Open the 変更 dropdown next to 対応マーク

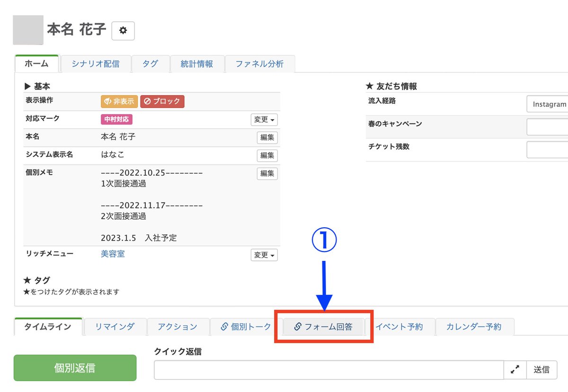264,120
